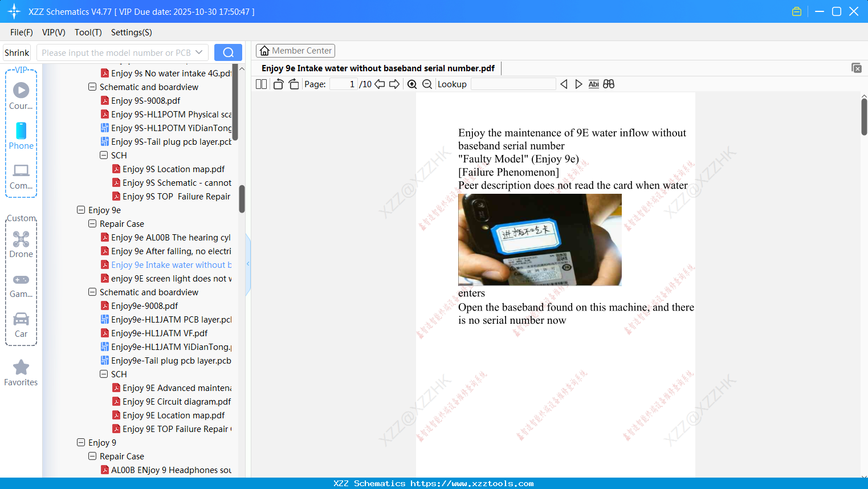Viewport: 868px width, 489px height.
Task: Select the Car category
Action: [x=21, y=325]
